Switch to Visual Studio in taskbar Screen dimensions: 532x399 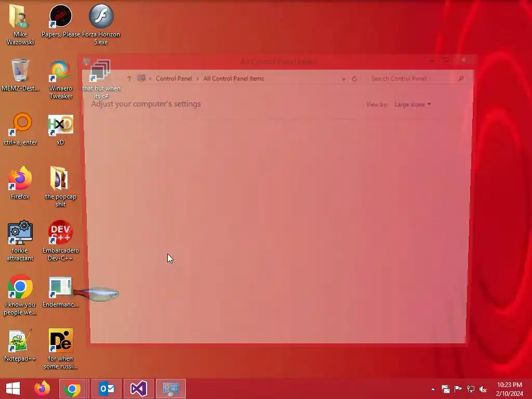(138, 389)
